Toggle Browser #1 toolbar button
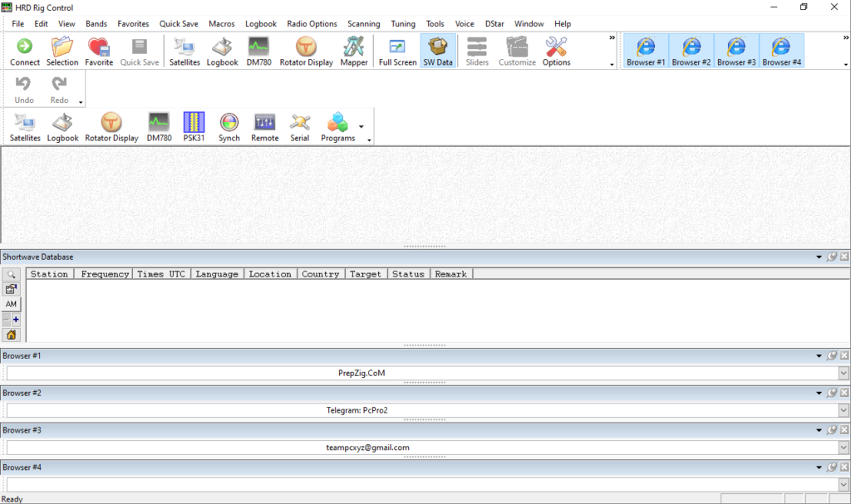Viewport: 851px width, 504px height. pyautogui.click(x=646, y=51)
